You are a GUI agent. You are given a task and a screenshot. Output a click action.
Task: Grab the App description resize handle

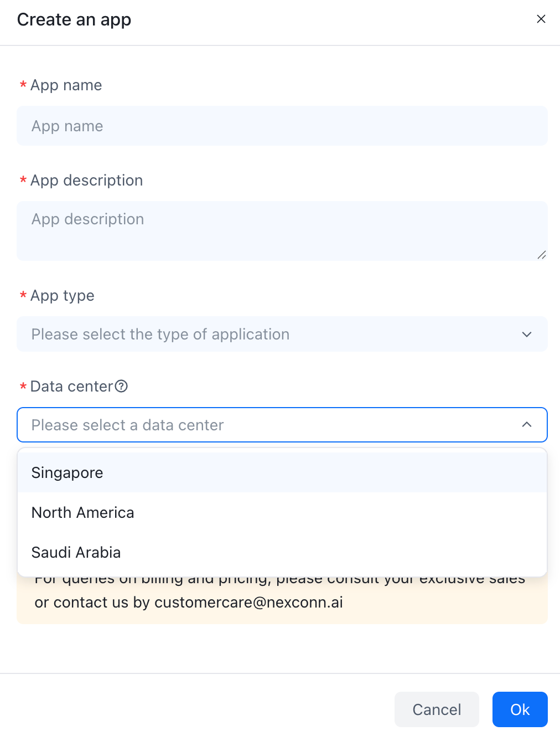click(x=542, y=255)
